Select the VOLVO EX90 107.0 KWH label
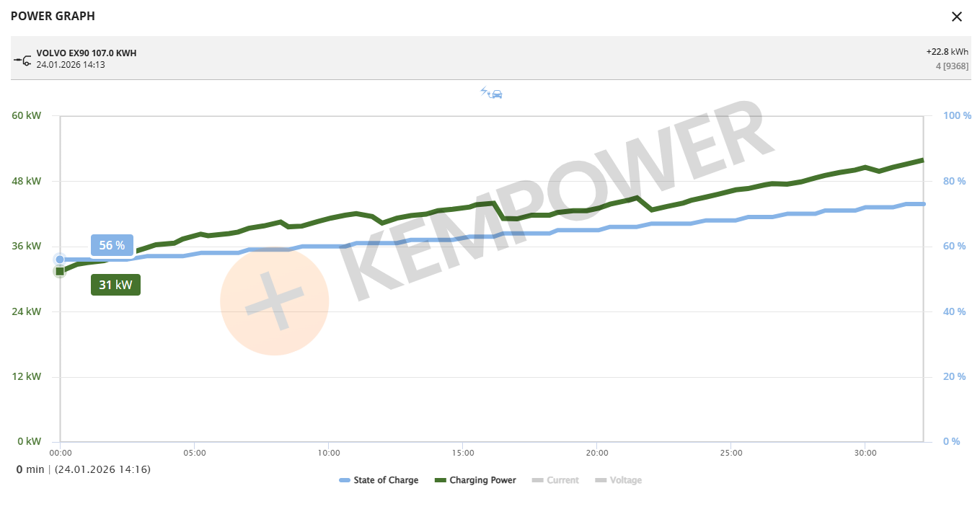Screen dimensions: 980x509 click(87, 53)
